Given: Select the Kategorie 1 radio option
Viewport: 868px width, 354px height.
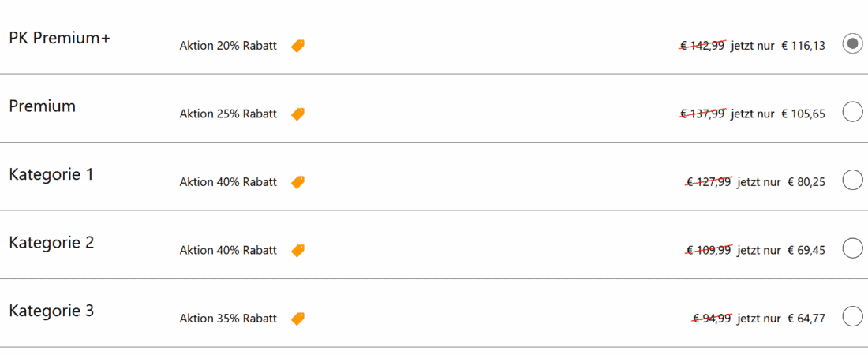Looking at the screenshot, I should [852, 181].
